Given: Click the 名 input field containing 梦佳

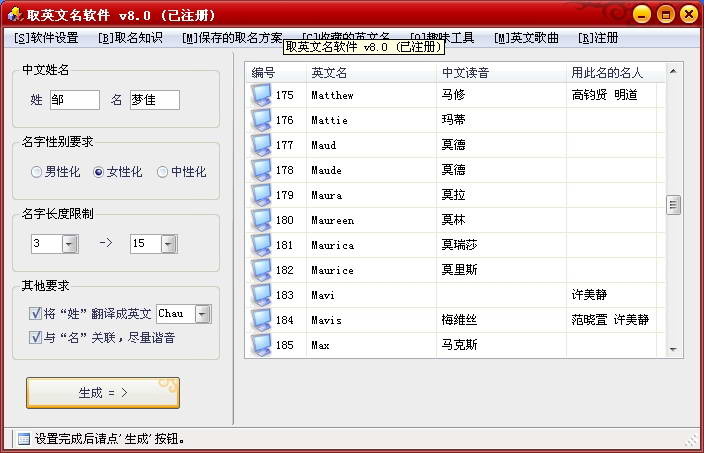Looking at the screenshot, I should 154,100.
